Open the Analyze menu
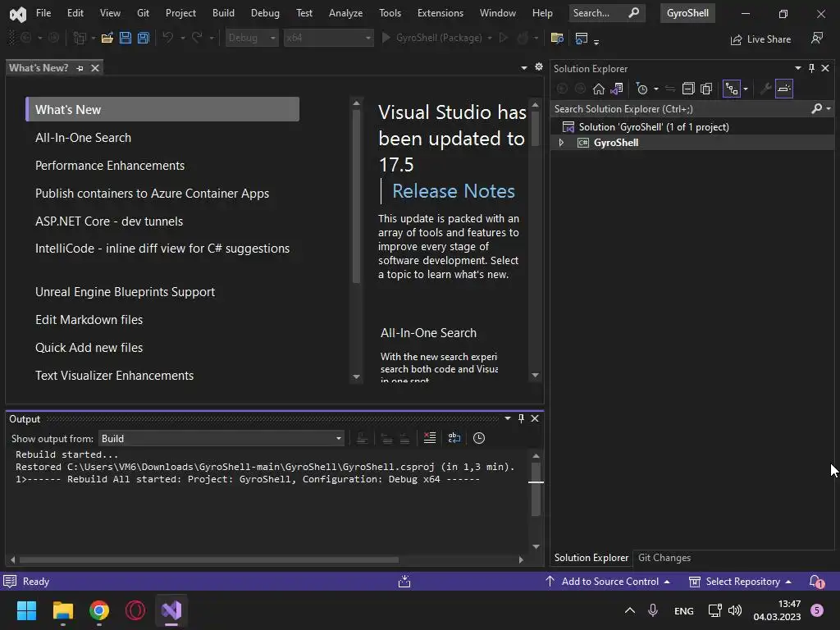840x630 pixels. [345, 13]
